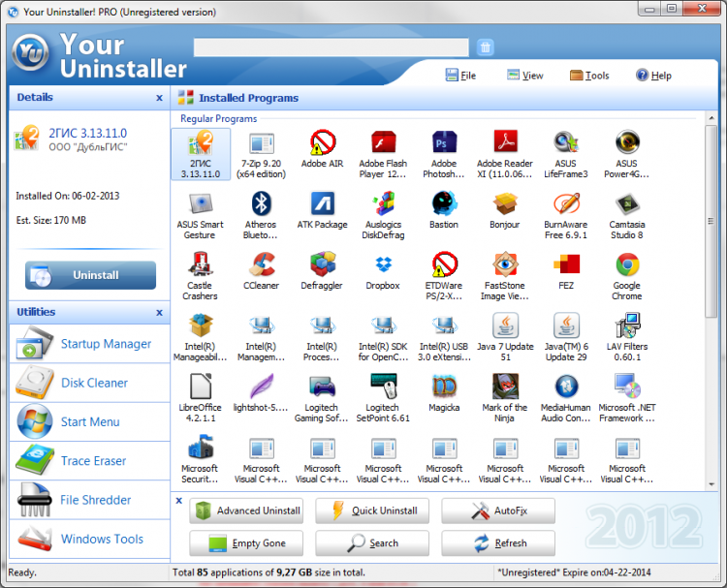Screen dimensions: 727x588
Task: Select Logitech Gaming Software icon
Action: 322,387
